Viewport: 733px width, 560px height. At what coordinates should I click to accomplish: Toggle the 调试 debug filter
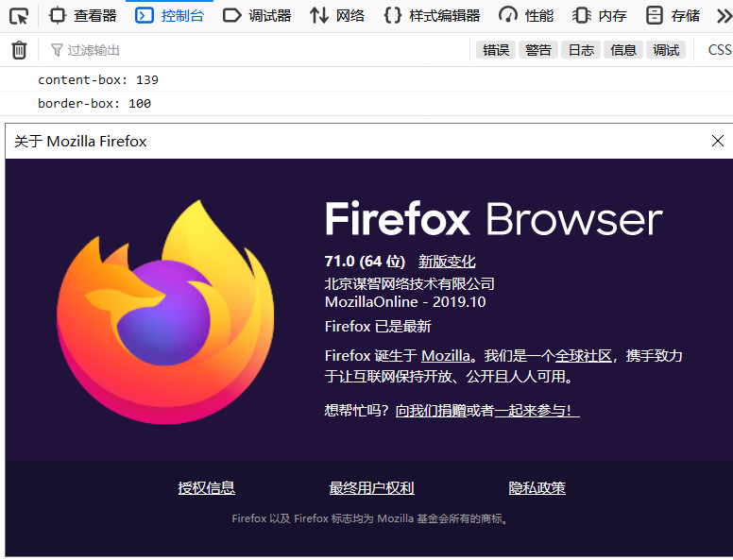coord(666,50)
